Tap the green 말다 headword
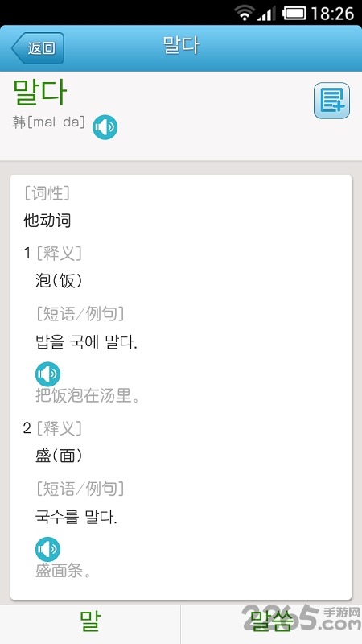Image resolution: width=362 pixels, height=644 pixels. (39, 92)
